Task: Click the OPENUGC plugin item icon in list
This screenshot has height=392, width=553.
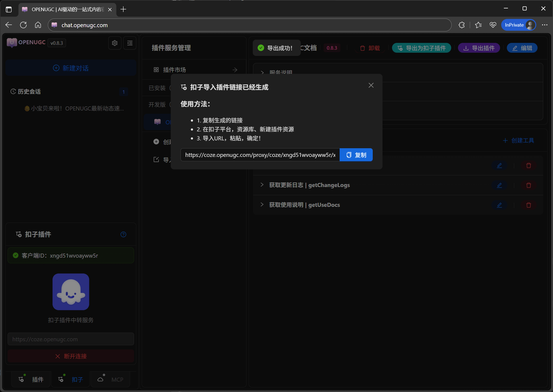Action: (x=157, y=122)
